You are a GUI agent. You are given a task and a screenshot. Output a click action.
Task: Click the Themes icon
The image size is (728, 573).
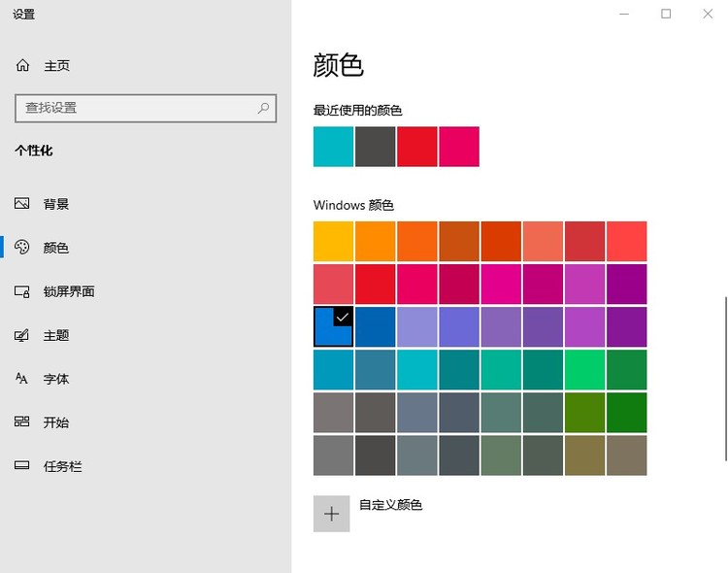[22, 335]
